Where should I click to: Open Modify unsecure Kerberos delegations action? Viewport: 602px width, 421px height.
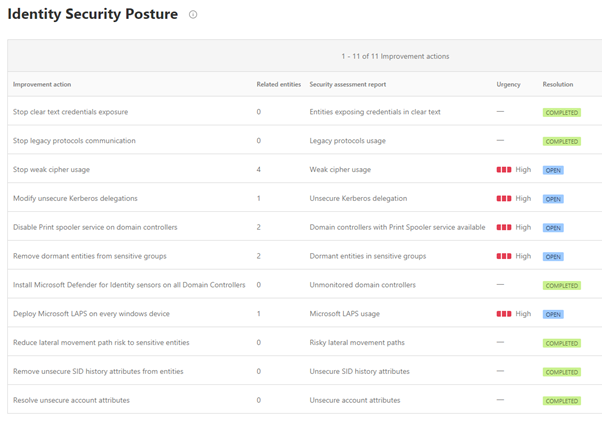coord(75,198)
